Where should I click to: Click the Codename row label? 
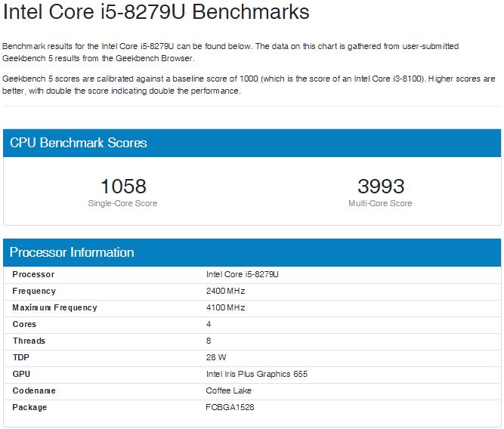[34, 390]
